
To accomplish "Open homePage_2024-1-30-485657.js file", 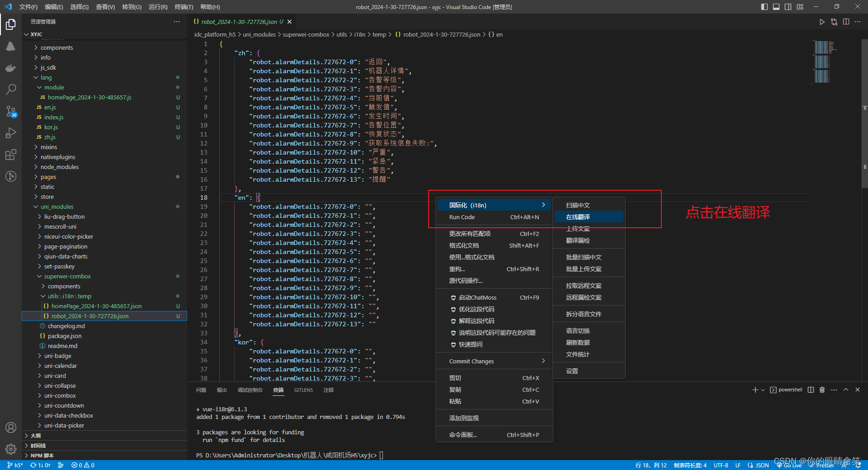I will click(x=104, y=97).
